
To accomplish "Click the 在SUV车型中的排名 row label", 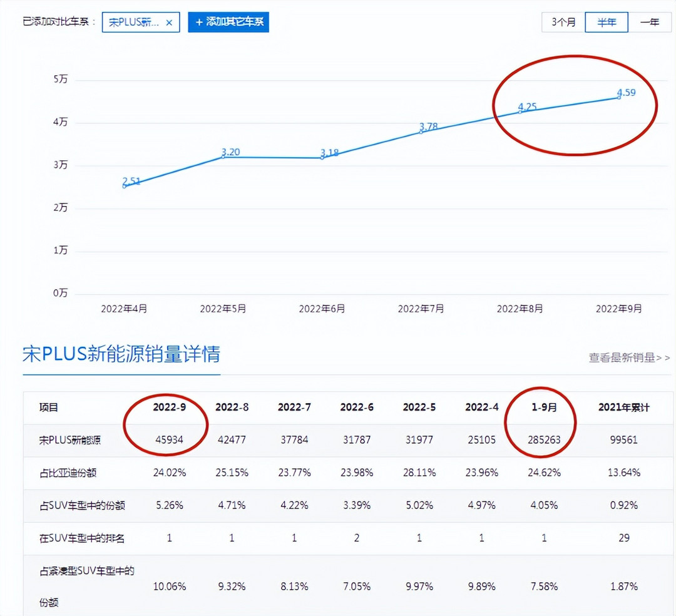I will (x=82, y=538).
